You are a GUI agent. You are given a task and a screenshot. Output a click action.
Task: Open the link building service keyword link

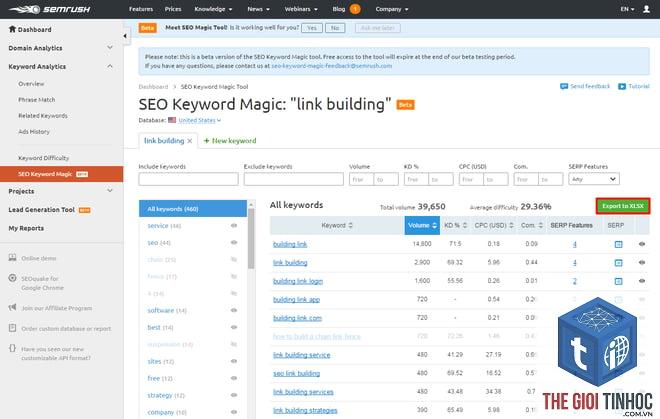[301, 355]
